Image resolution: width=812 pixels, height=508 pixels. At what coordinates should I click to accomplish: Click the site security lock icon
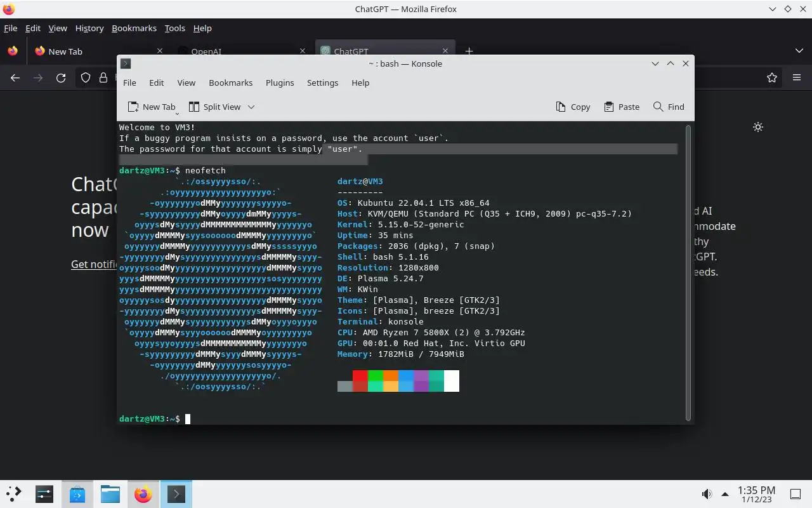[103, 77]
